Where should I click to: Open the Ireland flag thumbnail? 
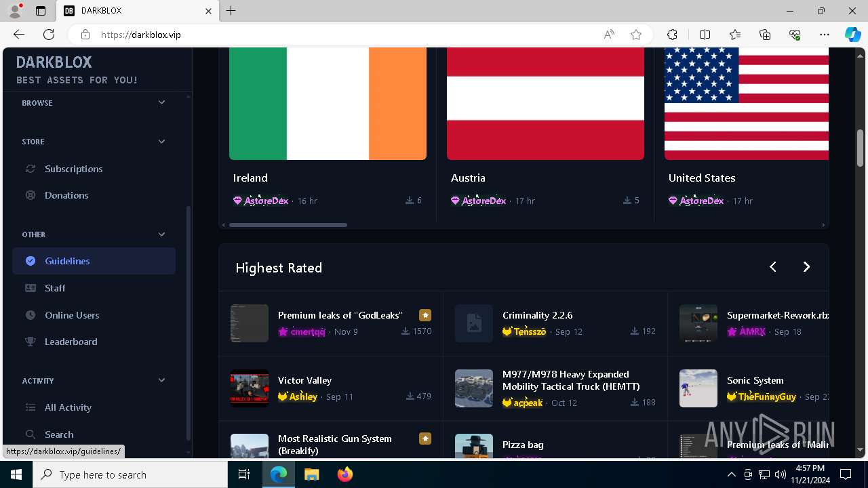tap(328, 104)
